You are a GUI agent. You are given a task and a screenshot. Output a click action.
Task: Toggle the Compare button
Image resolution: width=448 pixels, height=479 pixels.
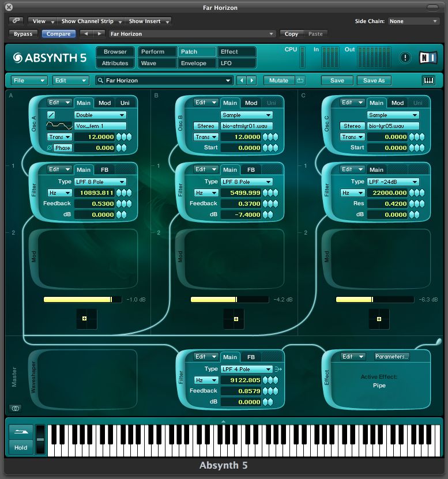[58, 33]
